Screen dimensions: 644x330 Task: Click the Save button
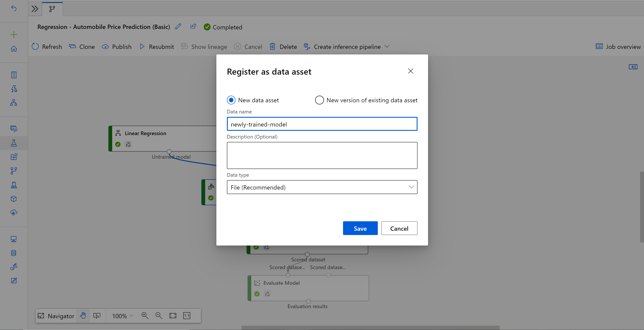360,228
